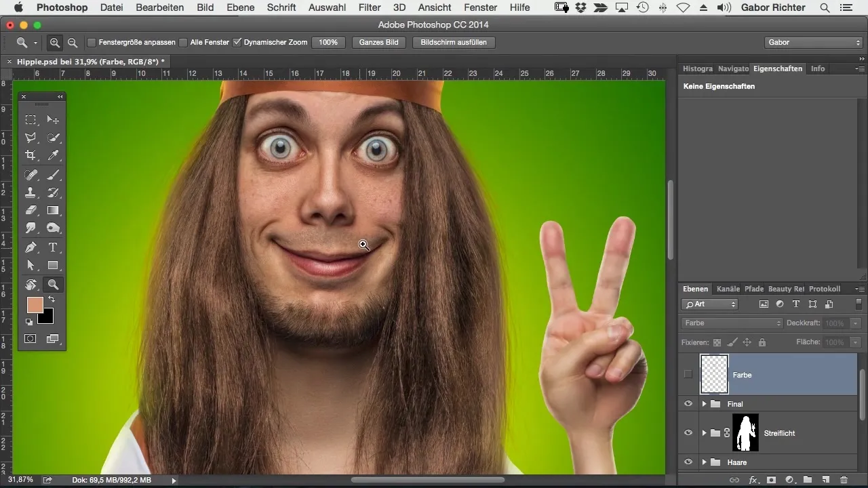Select the Type tool
This screenshot has height=488, width=868.
tap(53, 248)
